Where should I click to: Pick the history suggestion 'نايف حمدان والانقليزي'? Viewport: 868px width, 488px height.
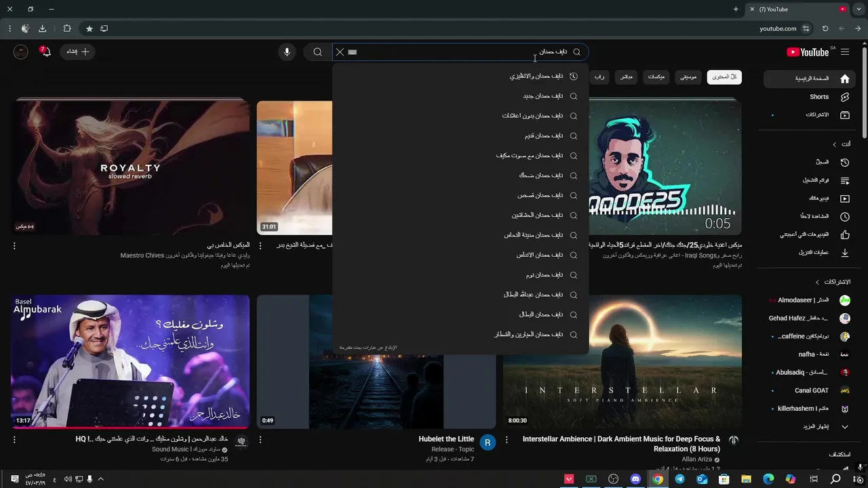(x=460, y=77)
